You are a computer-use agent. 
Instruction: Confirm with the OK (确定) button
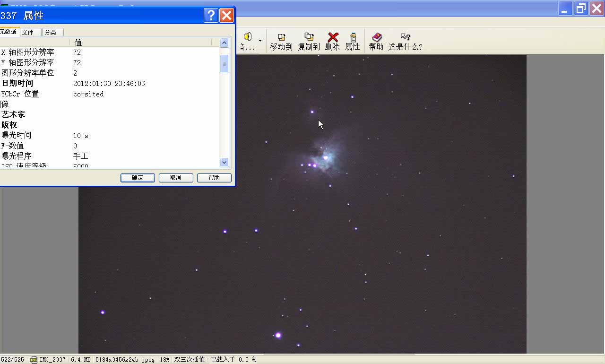138,178
